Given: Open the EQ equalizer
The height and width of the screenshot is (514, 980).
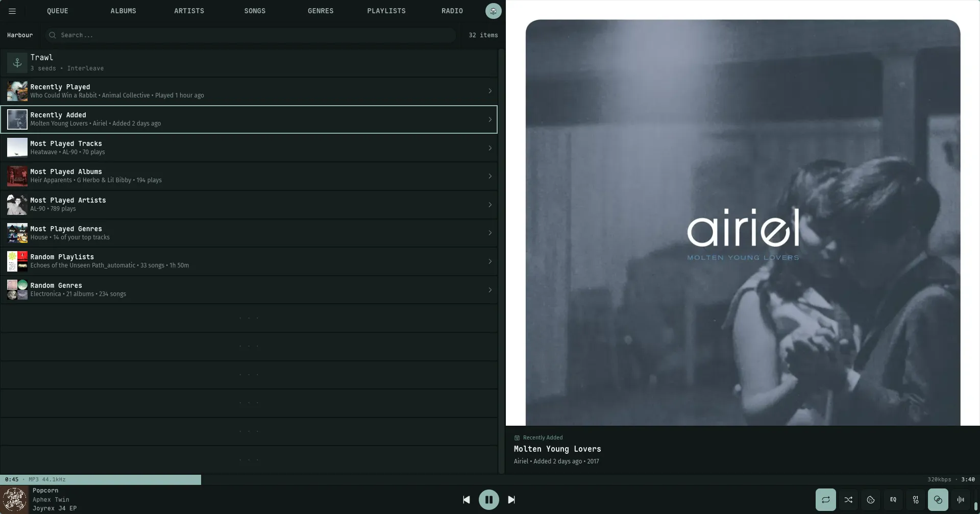Looking at the screenshot, I should pyautogui.click(x=893, y=500).
